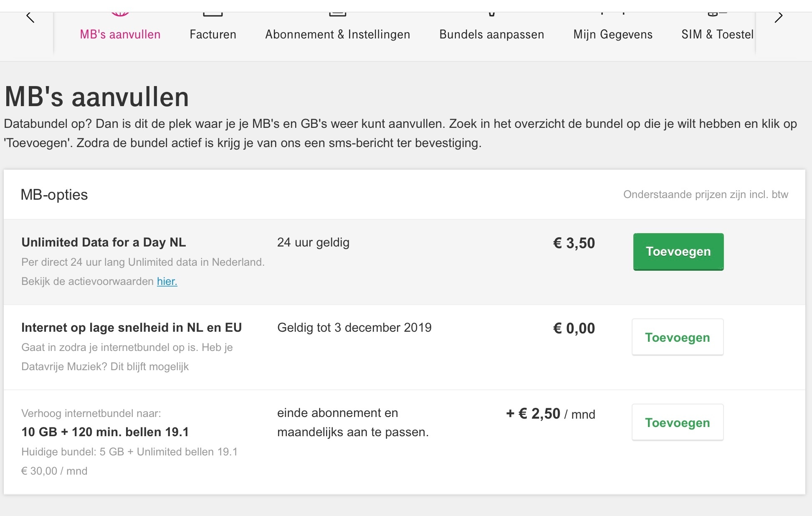
Task: Open the actievoorwaarden 'hier' link
Action: tap(167, 281)
